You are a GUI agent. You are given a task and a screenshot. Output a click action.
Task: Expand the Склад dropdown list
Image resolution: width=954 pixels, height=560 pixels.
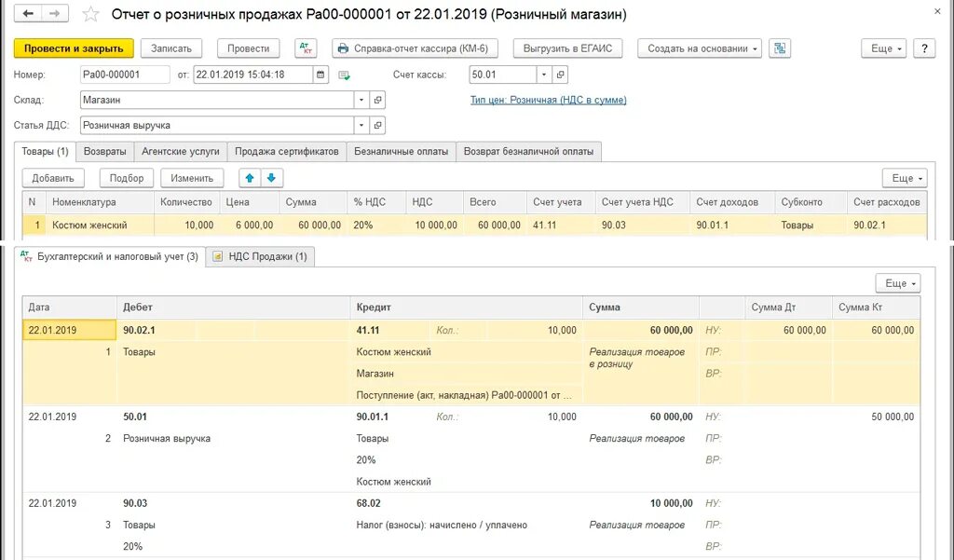pyautogui.click(x=361, y=100)
